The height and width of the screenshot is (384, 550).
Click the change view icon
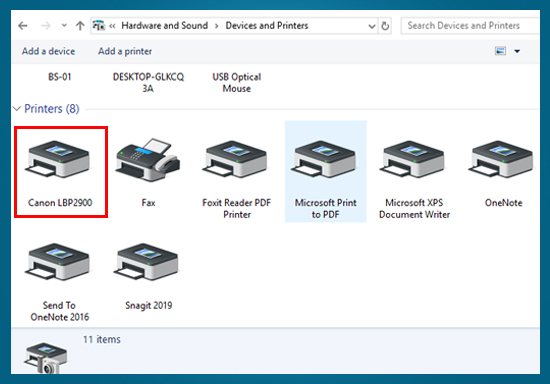click(500, 51)
